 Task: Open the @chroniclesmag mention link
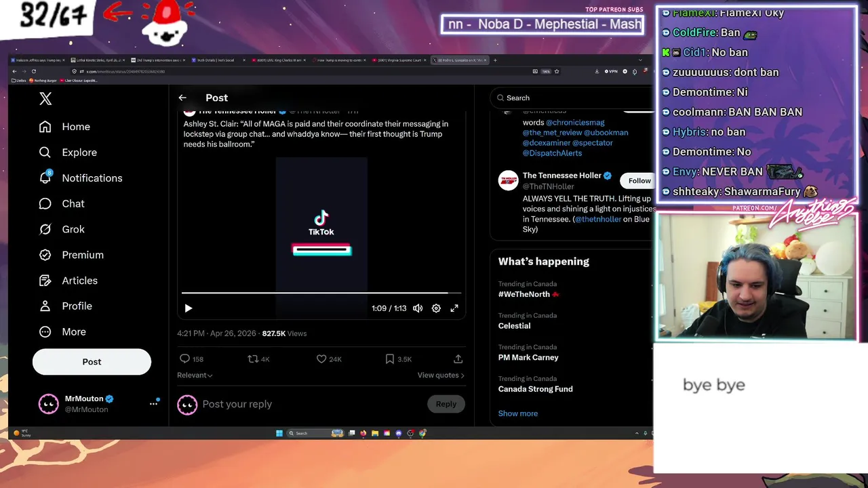point(575,123)
